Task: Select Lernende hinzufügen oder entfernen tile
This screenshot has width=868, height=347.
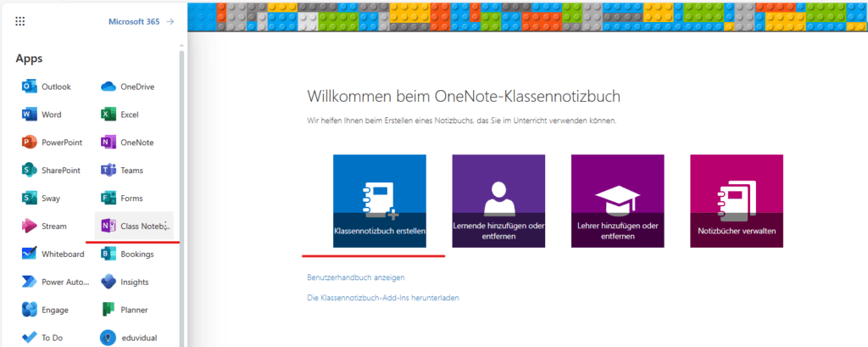Action: pyautogui.click(x=498, y=201)
